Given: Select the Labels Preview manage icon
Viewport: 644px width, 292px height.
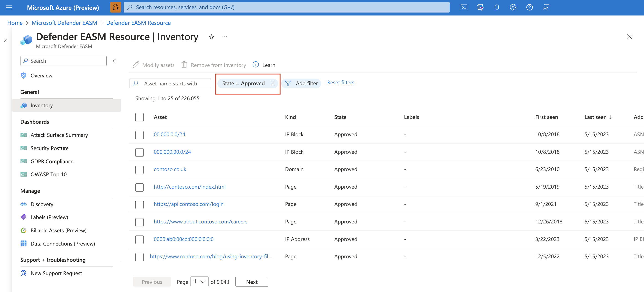Looking at the screenshot, I should coord(23,217).
